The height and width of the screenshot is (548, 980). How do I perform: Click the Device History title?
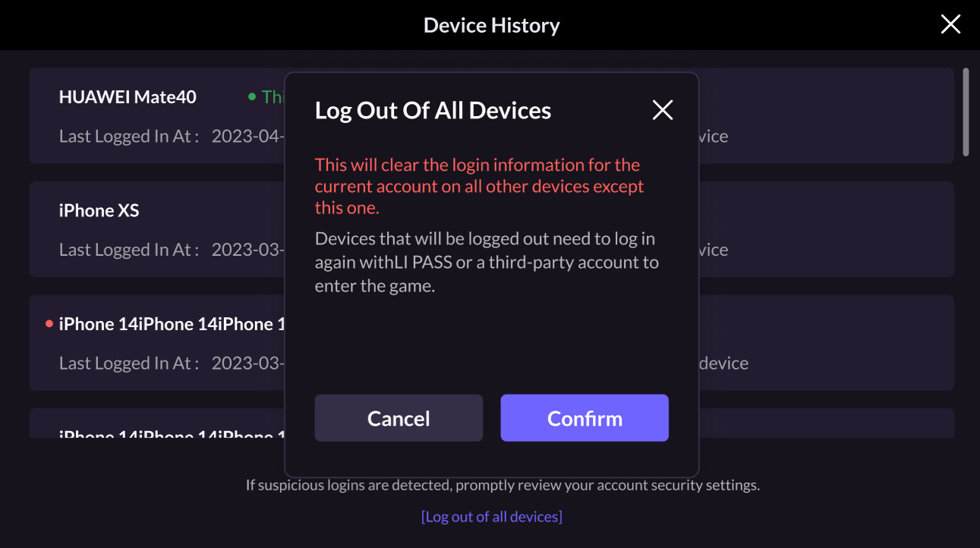(x=490, y=24)
